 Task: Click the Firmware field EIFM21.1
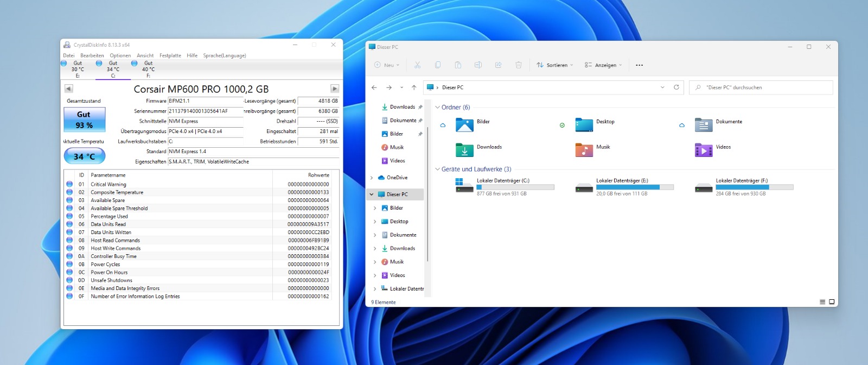[x=206, y=101]
